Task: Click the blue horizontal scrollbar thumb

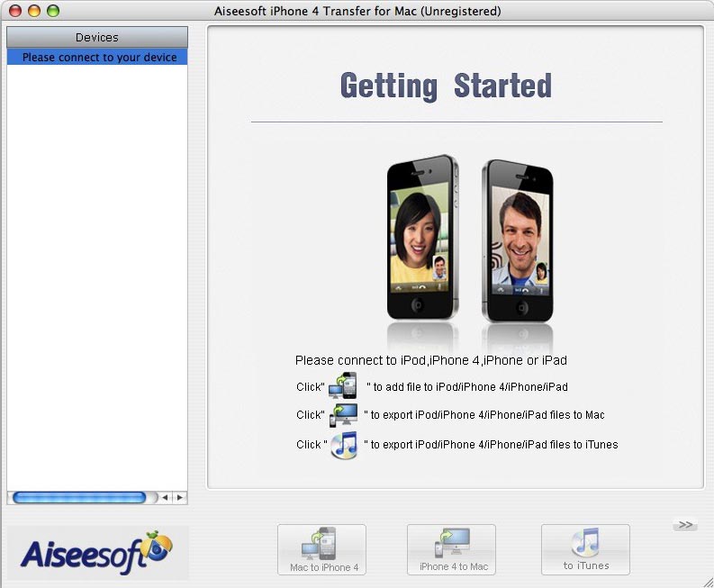Action: click(x=80, y=497)
